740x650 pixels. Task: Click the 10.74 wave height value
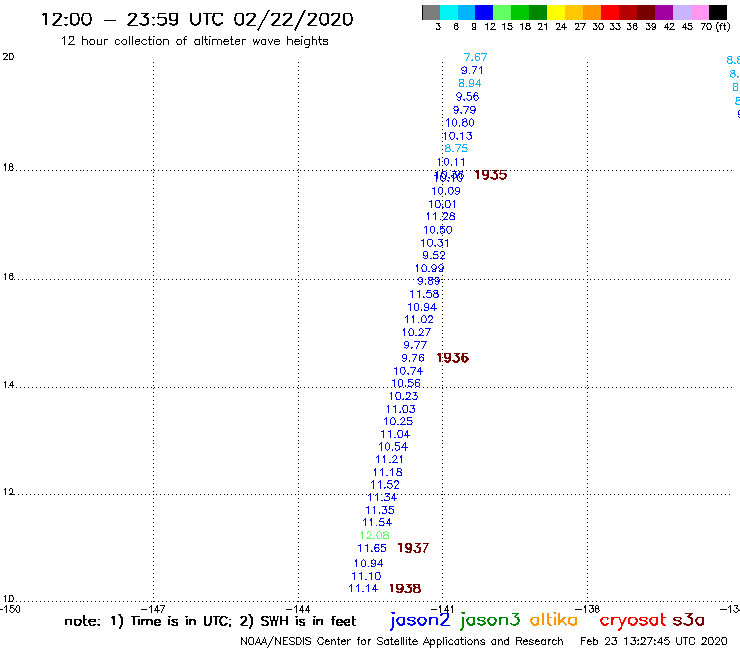click(x=408, y=371)
